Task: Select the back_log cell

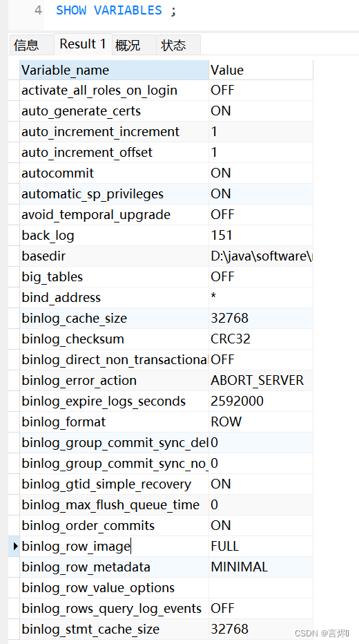Action: [x=114, y=236]
